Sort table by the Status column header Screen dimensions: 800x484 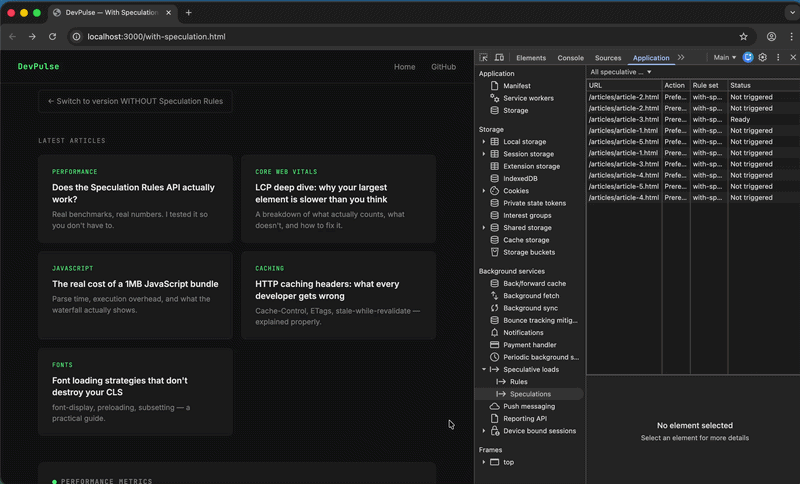coord(764,85)
